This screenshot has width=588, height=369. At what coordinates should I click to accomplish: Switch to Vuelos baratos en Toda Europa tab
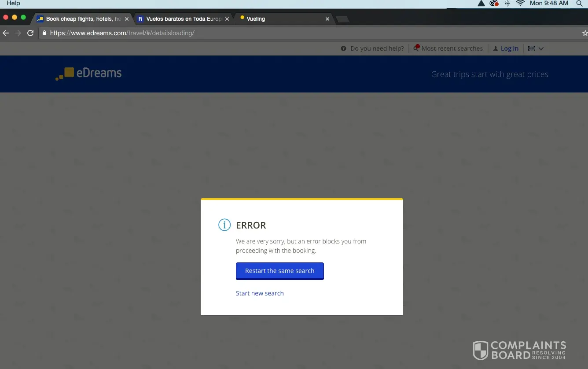[x=184, y=19]
